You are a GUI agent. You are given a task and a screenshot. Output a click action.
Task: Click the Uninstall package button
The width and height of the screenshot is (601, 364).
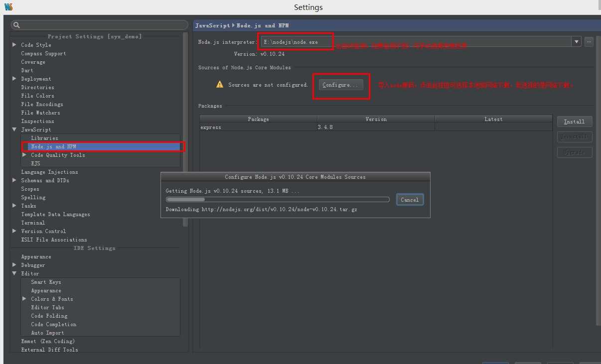tap(574, 136)
